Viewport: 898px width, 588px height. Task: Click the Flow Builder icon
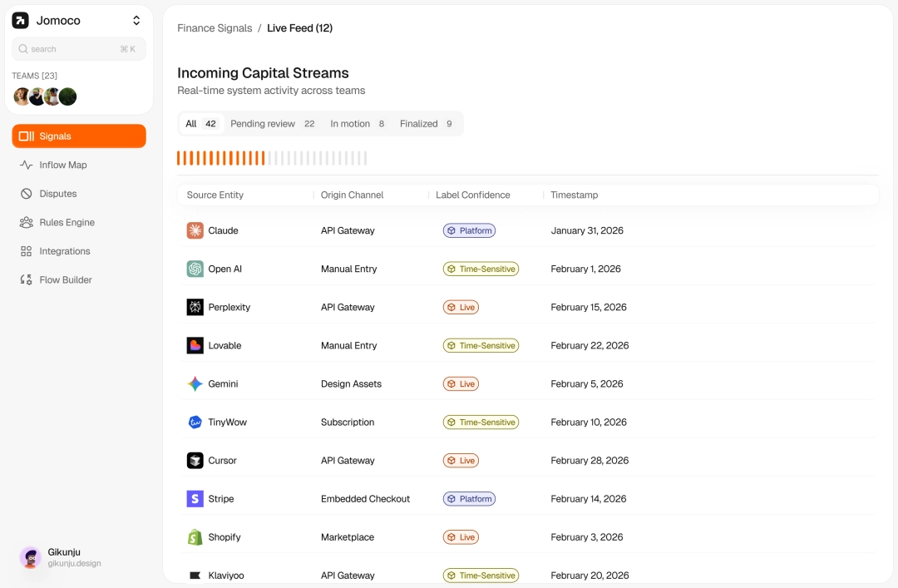27,279
